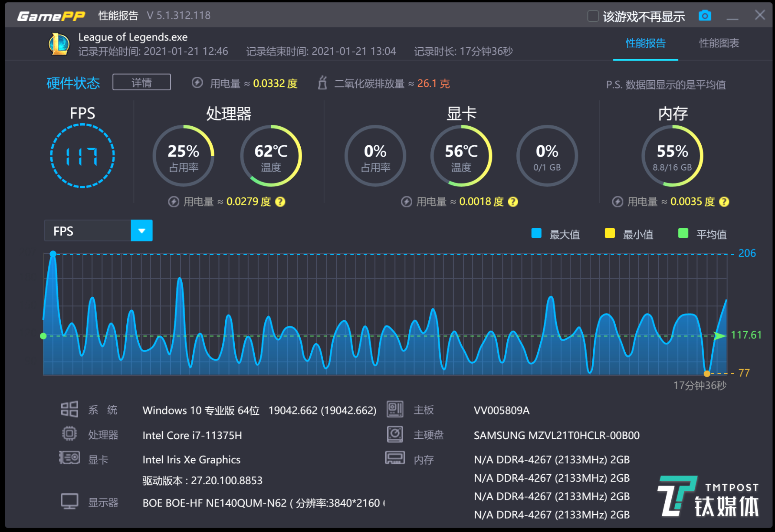The height and width of the screenshot is (532, 775).
Task: Click the help icon beside GPU power usage
Action: [x=513, y=202]
